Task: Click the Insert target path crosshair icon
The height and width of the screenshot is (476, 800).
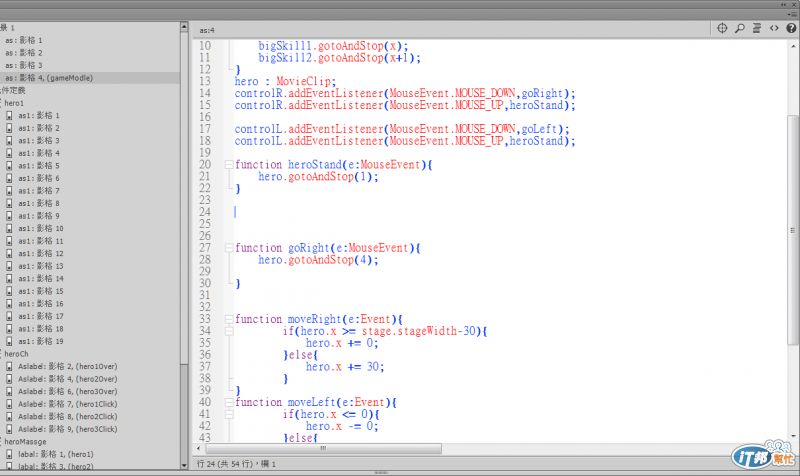Action: 722,28
